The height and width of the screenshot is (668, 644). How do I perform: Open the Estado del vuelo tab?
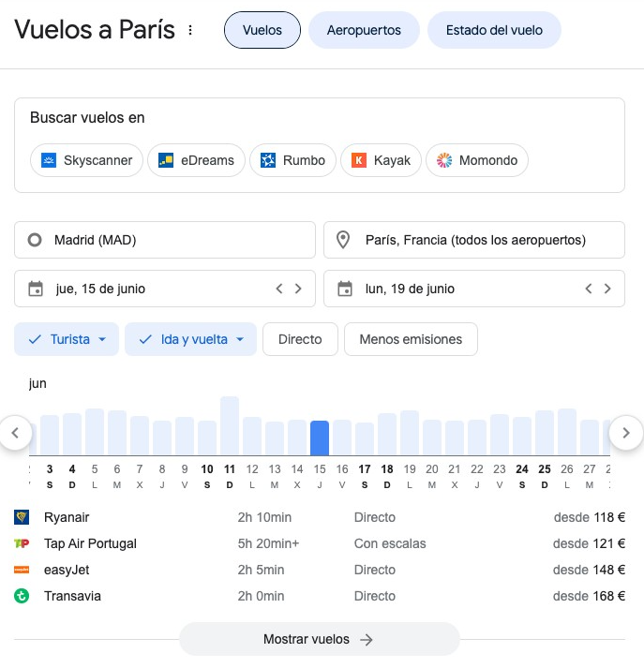(x=494, y=30)
